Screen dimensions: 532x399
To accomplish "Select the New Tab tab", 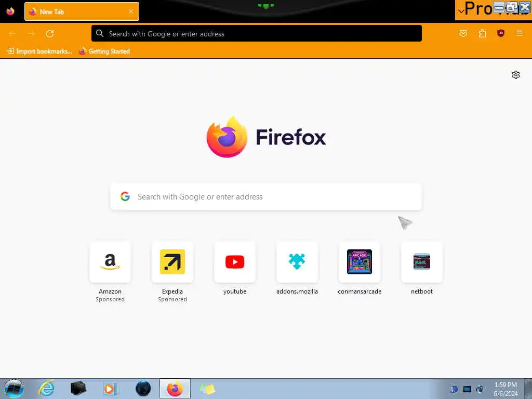I will [x=82, y=11].
